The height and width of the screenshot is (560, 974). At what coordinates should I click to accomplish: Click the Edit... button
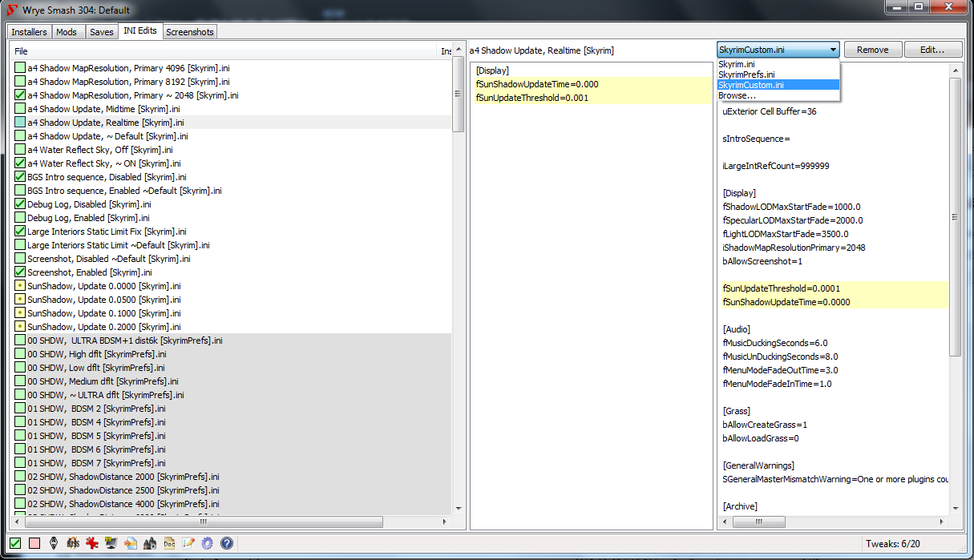coord(932,50)
